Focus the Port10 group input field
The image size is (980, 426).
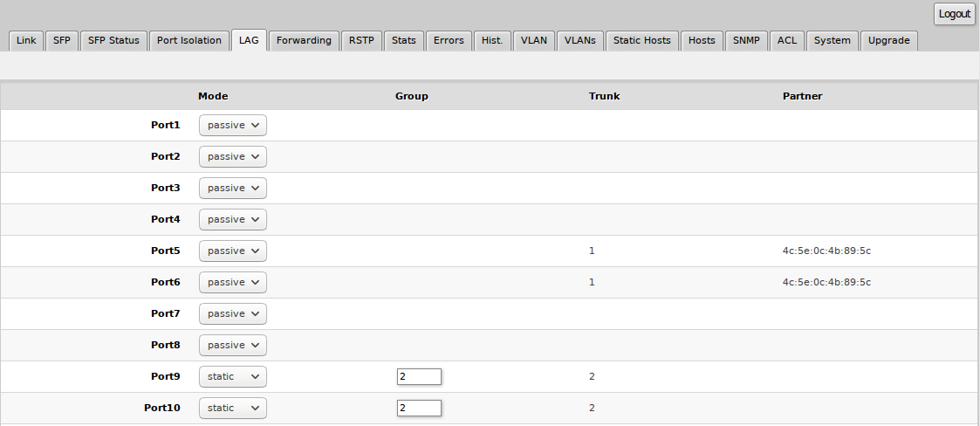(x=419, y=408)
